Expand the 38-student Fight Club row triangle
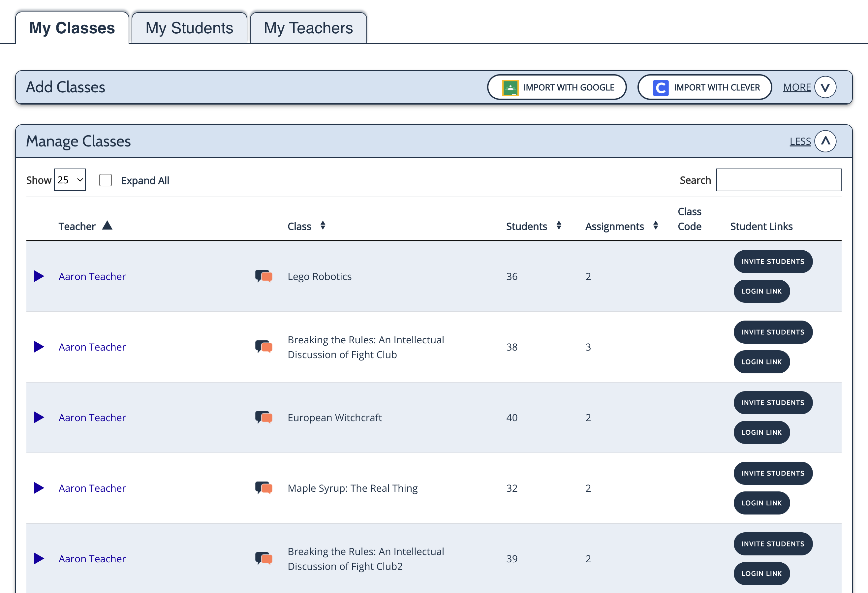The image size is (868, 593). tap(39, 347)
